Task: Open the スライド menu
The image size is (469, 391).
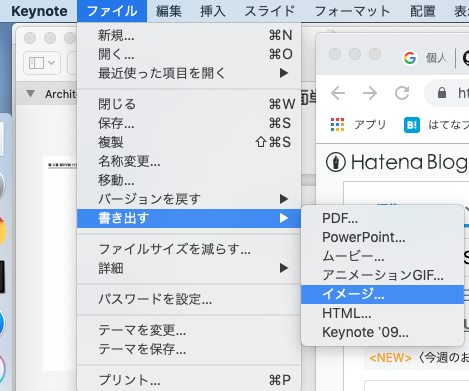Action: coord(270,11)
